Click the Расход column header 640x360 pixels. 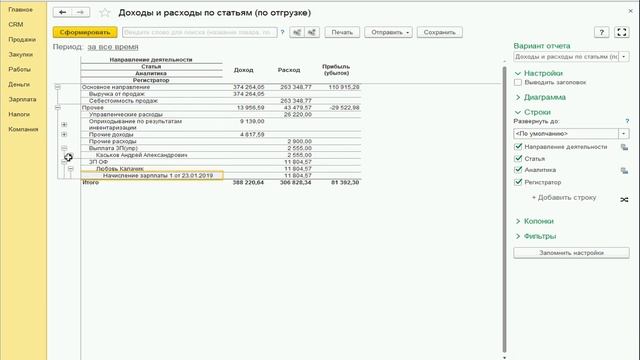(289, 70)
